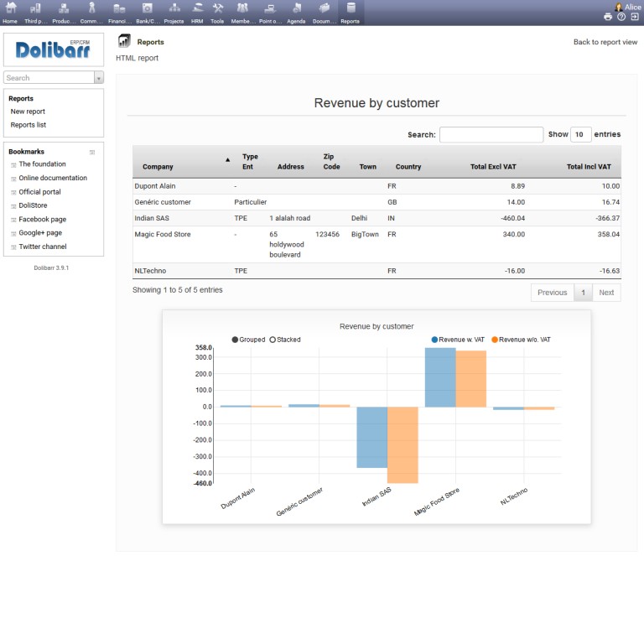Screen dimensions: 644x644
Task: Click bookmark icon next to The foundation
Action: click(x=13, y=164)
